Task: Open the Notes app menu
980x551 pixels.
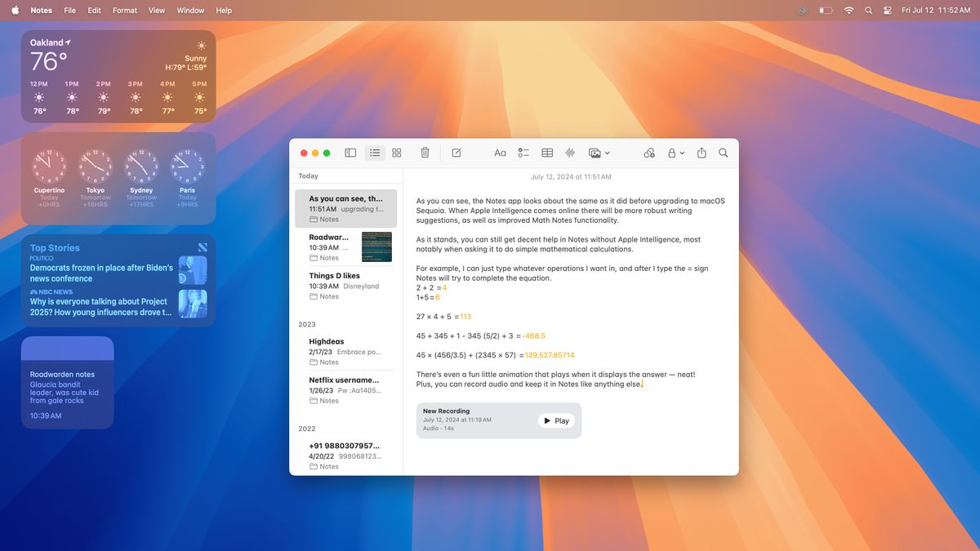Action: pos(41,11)
